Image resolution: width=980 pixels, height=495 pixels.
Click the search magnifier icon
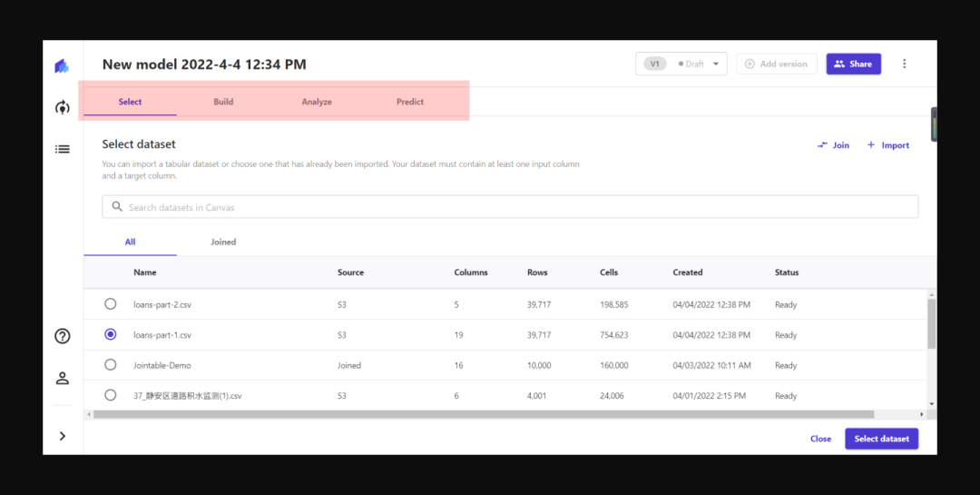[117, 206]
